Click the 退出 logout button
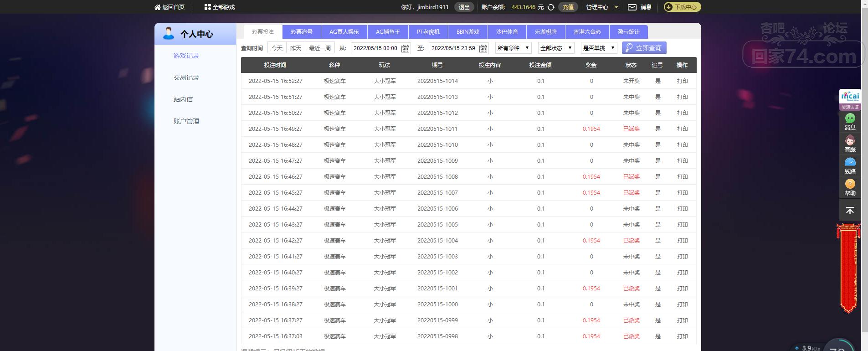 tap(464, 7)
